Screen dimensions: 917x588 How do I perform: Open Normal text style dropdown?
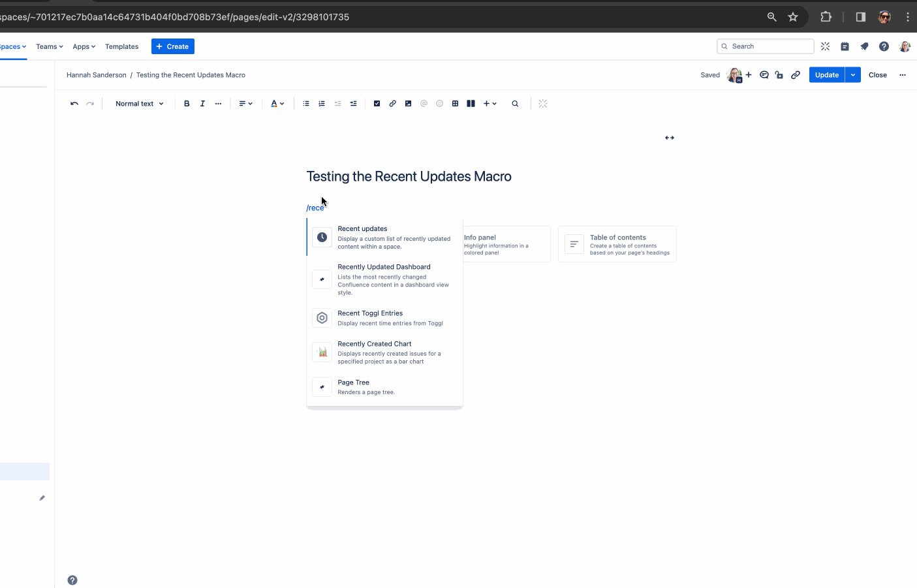point(140,104)
